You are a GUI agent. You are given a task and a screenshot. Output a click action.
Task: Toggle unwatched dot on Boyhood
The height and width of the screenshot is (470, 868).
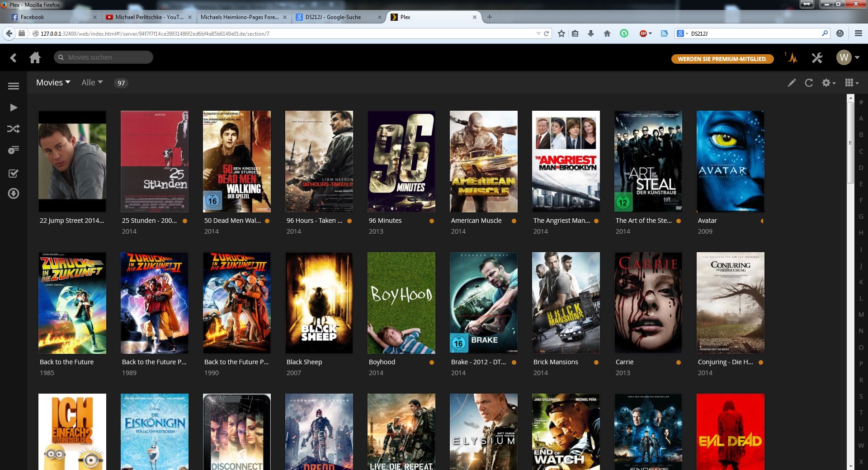pos(431,362)
